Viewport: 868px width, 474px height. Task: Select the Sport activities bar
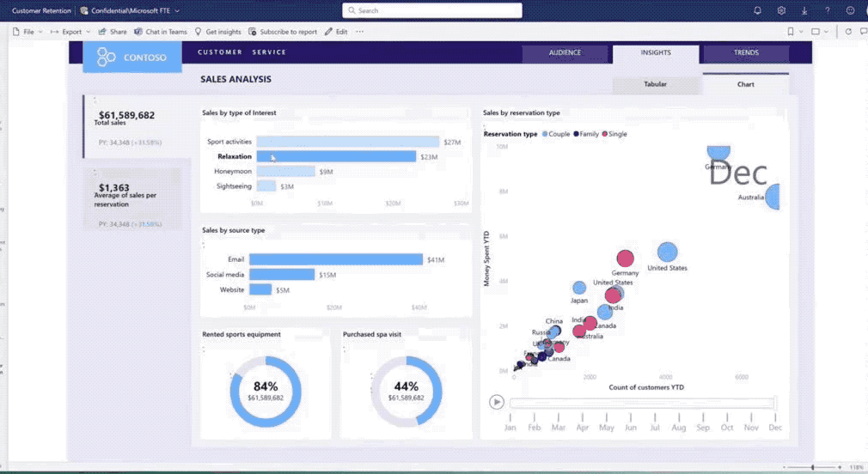[x=348, y=142]
